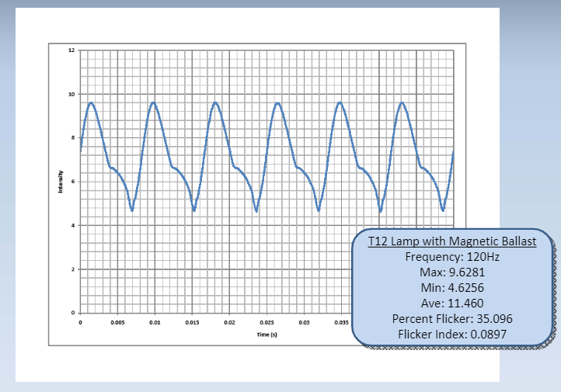This screenshot has width=561, height=392.
Task: Select the y-axis tick label 10
Action: tap(71, 94)
